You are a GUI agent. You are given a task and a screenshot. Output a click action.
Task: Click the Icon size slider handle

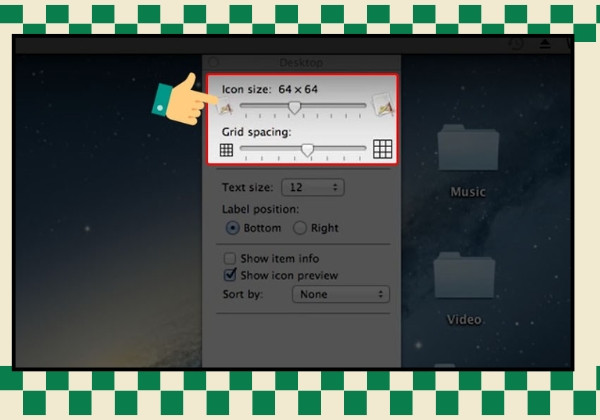tap(294, 107)
